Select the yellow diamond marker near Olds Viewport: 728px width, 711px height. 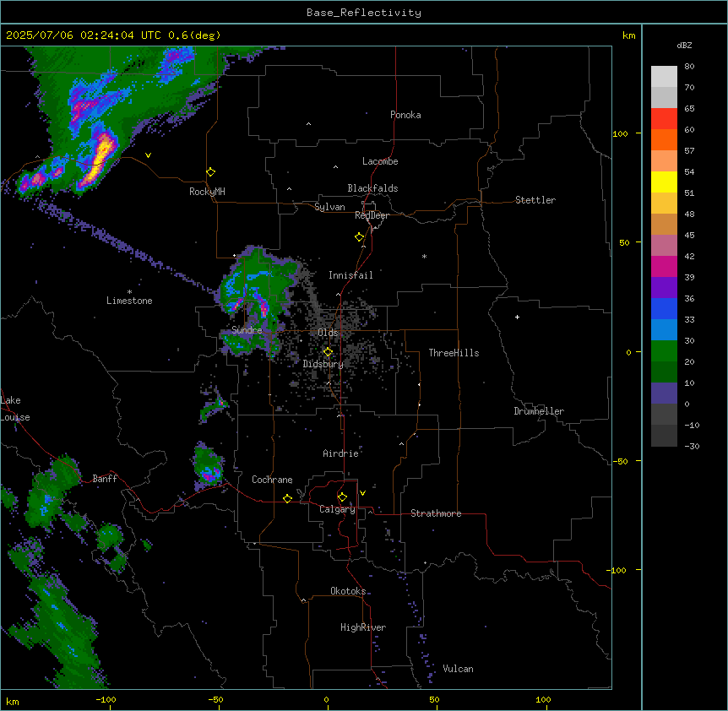click(x=328, y=352)
